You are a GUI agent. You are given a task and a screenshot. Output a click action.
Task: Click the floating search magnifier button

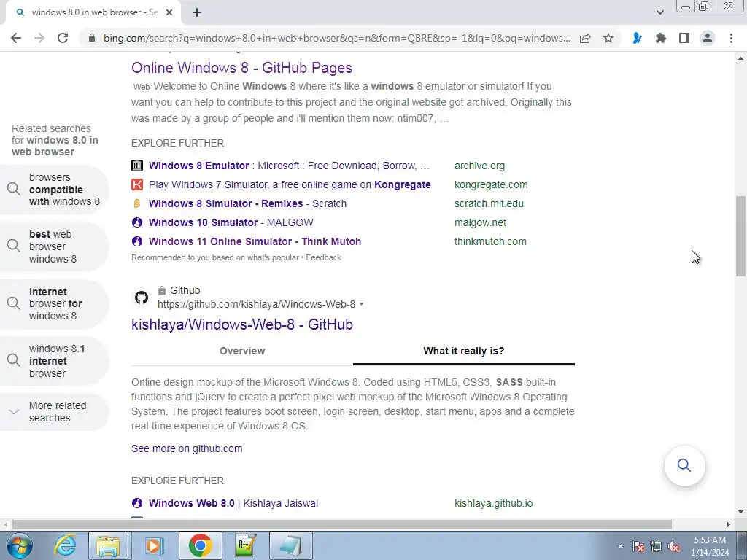pyautogui.click(x=684, y=465)
